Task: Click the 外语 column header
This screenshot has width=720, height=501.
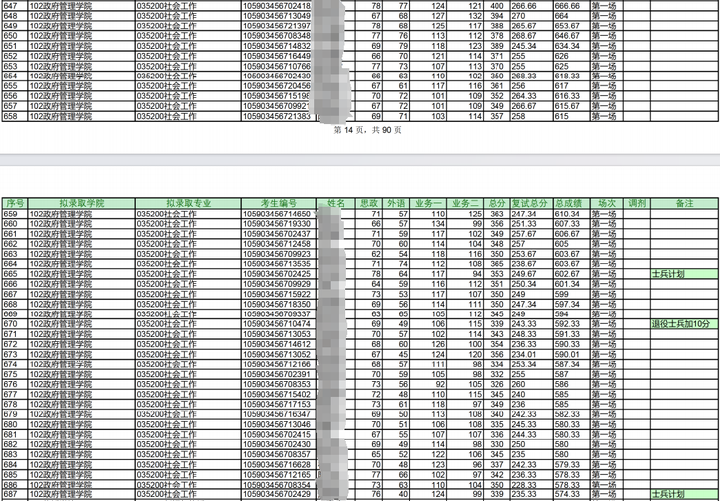Action: (x=396, y=203)
